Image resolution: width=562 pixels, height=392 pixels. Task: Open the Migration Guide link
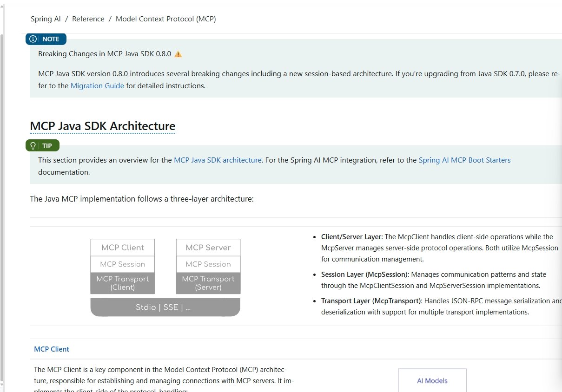(97, 85)
